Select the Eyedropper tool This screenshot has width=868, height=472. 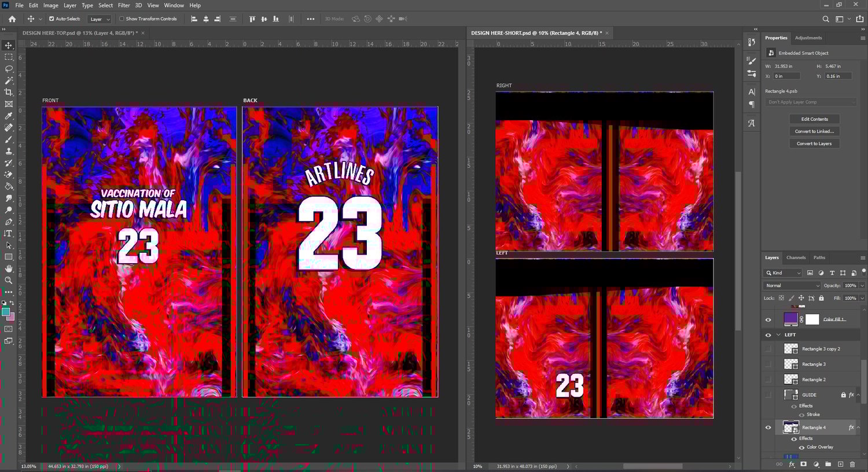pos(9,116)
